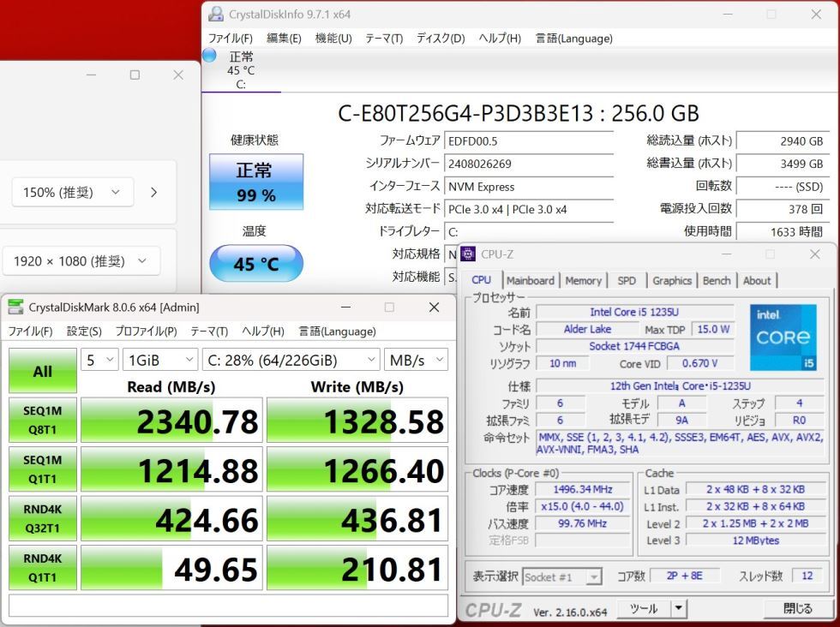
Task: Open the MB/s unit dropdown
Action: (417, 359)
